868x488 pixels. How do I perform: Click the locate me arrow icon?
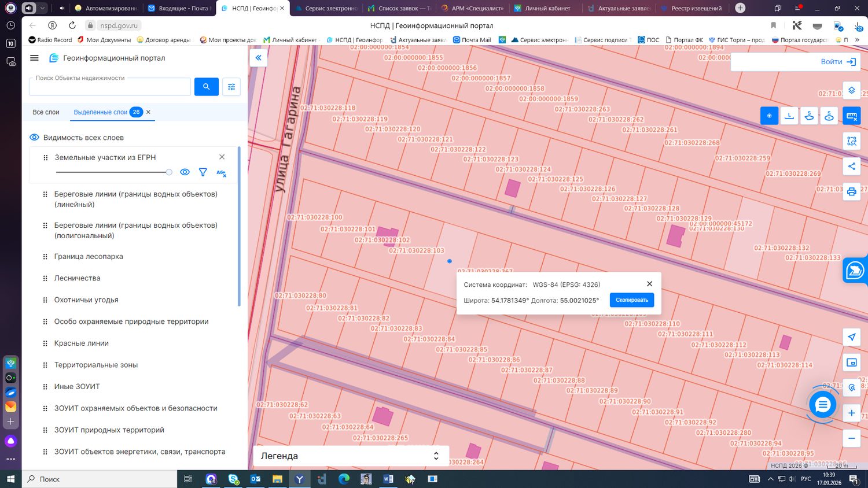[851, 337]
